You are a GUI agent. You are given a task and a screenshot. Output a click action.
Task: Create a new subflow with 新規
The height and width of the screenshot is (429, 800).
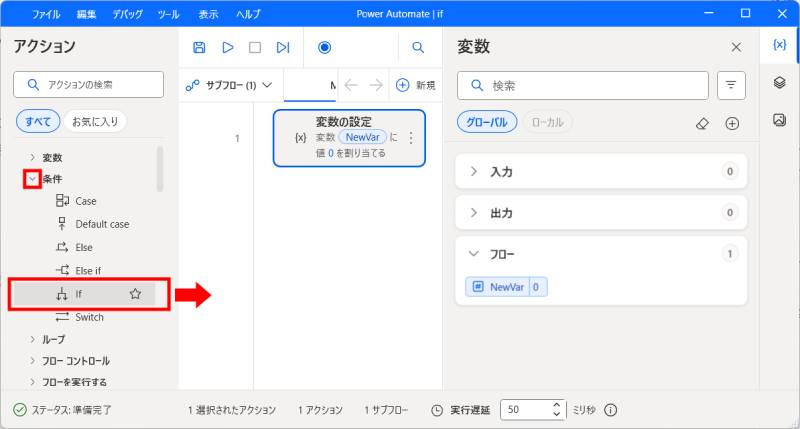(x=416, y=85)
